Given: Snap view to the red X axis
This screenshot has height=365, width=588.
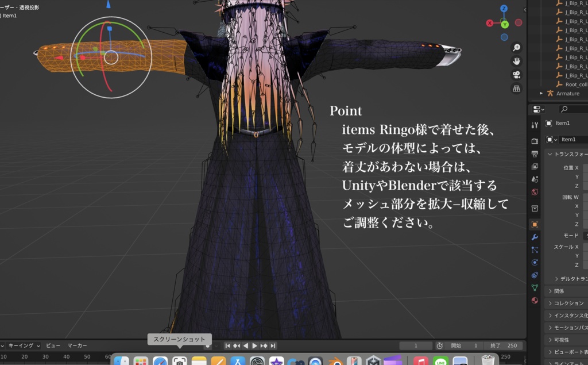Looking at the screenshot, I should click(490, 24).
